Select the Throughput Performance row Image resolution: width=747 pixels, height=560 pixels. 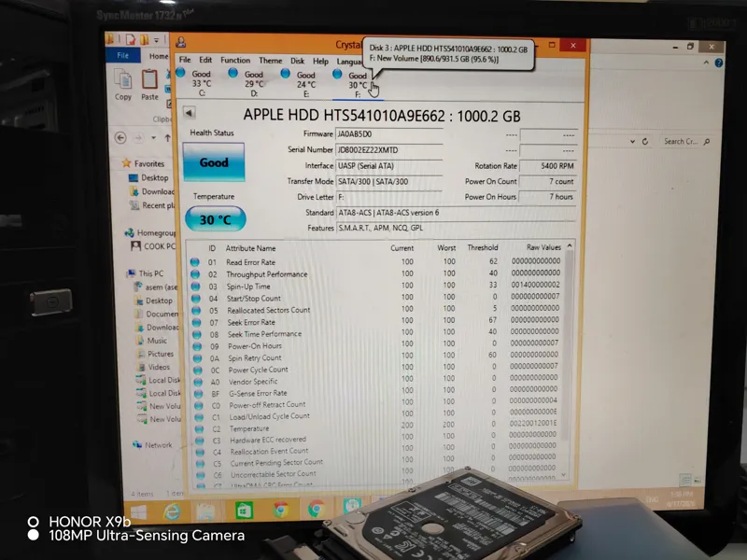click(x=376, y=273)
